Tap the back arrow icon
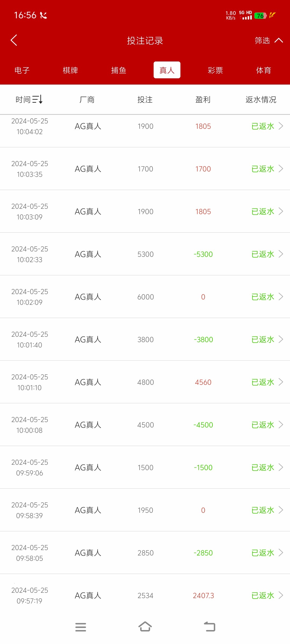Screen dimensions: 290x644 (14, 40)
